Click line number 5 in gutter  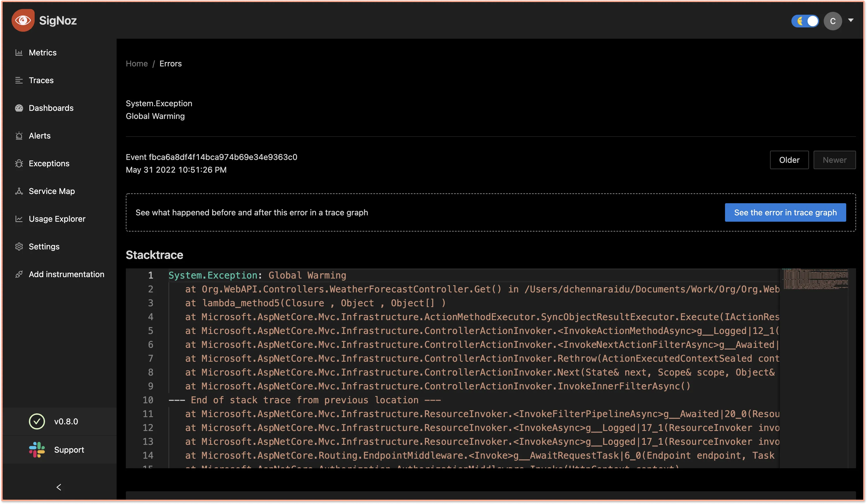pos(151,331)
